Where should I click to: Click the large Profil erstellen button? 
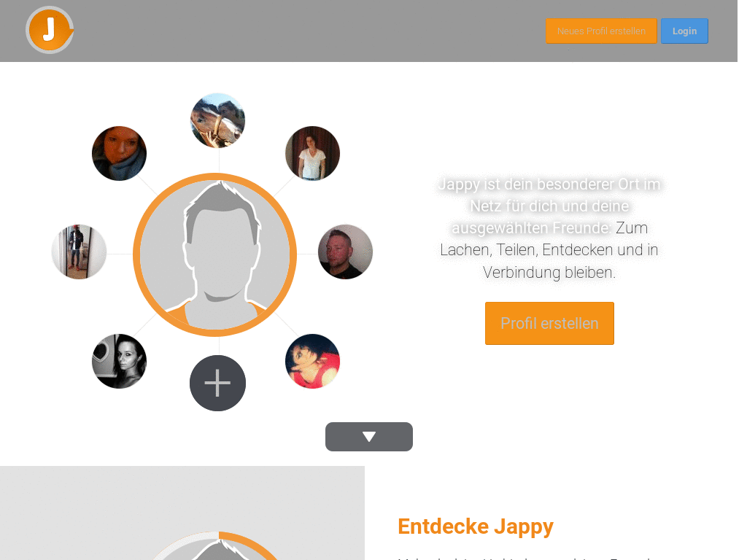(x=550, y=323)
